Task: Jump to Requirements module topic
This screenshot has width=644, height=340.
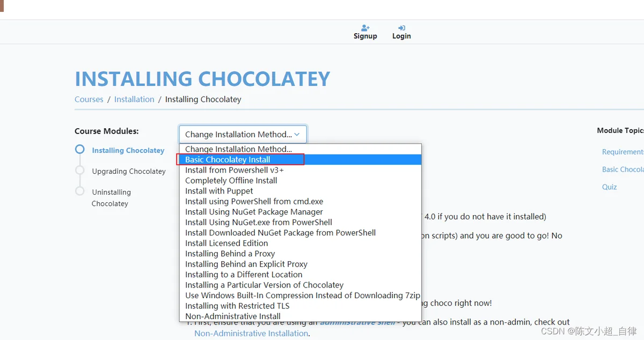Action: pyautogui.click(x=623, y=152)
